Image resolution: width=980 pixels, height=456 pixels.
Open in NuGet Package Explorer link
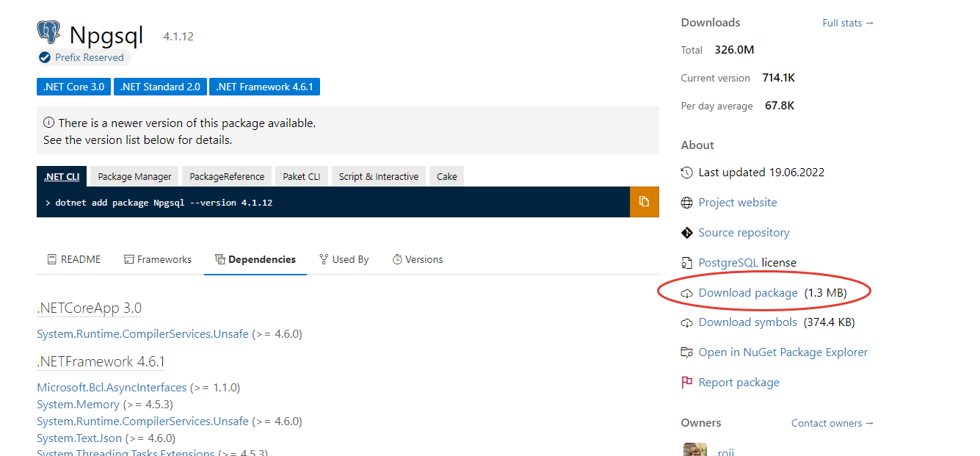[x=783, y=352]
